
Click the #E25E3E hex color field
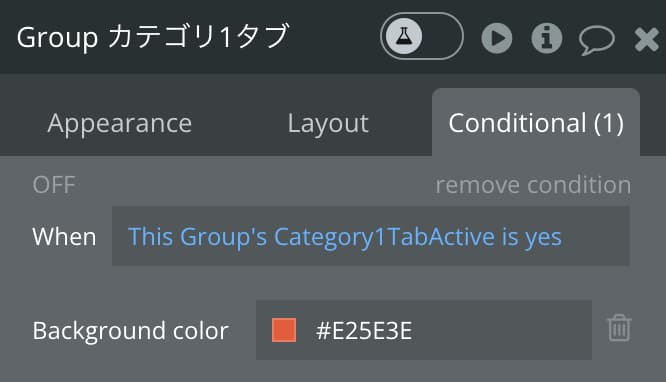tap(424, 330)
